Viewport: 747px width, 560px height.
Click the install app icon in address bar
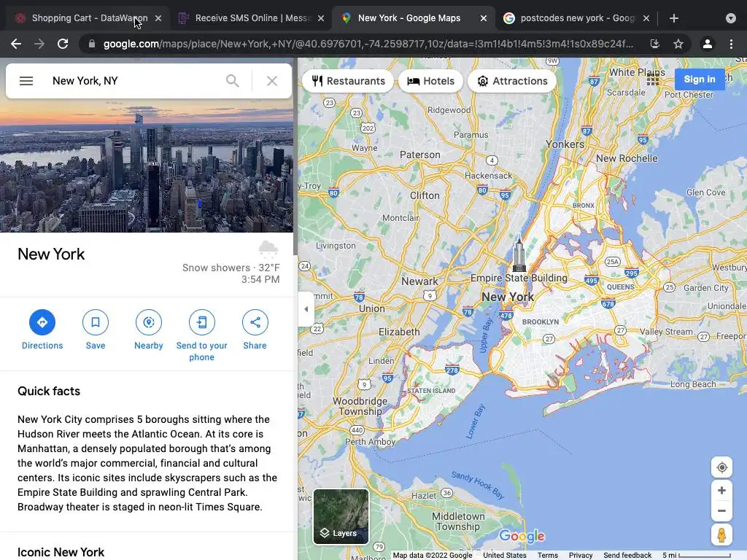tap(655, 44)
